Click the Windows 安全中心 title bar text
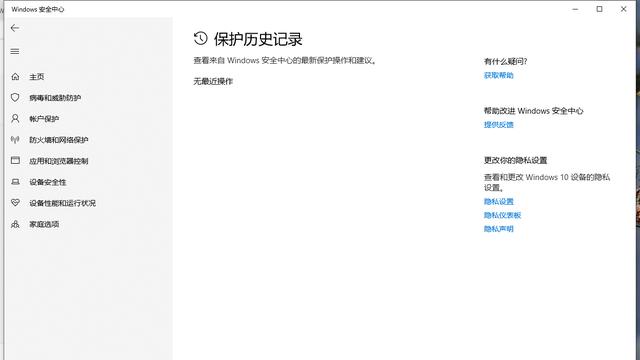Image resolution: width=640 pixels, height=360 pixels. pos(38,9)
